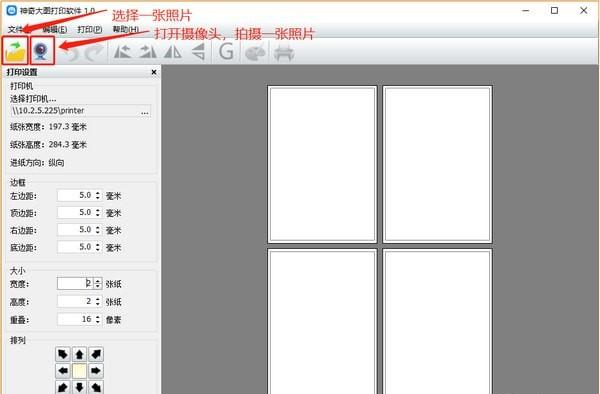This screenshot has height=394, width=600.
Task: Decrease 底边距 with its down stepper arrow
Action: tap(98, 250)
